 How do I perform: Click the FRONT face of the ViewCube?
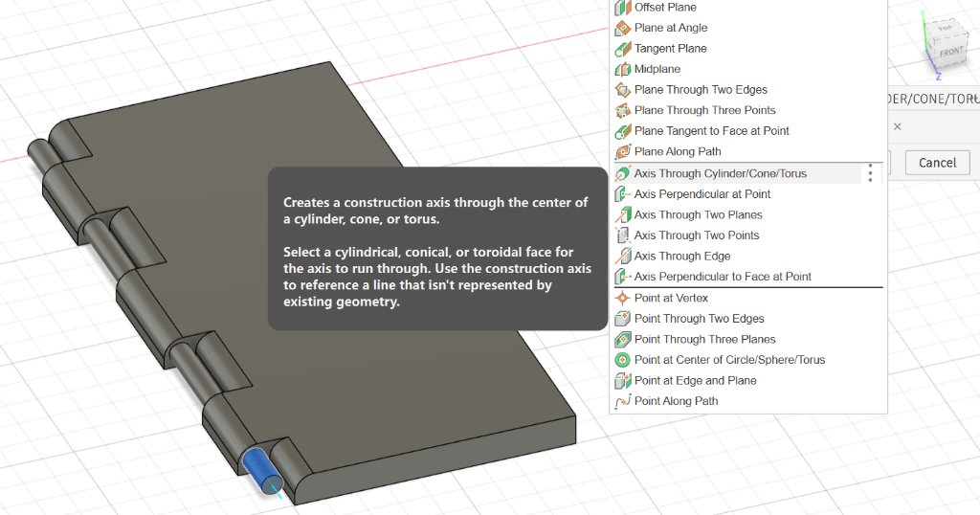tap(950, 53)
